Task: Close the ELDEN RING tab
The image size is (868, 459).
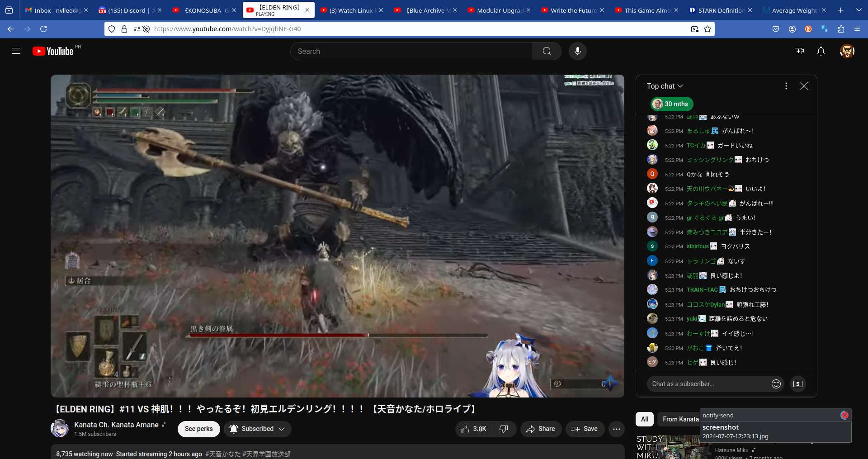Action: [x=307, y=10]
